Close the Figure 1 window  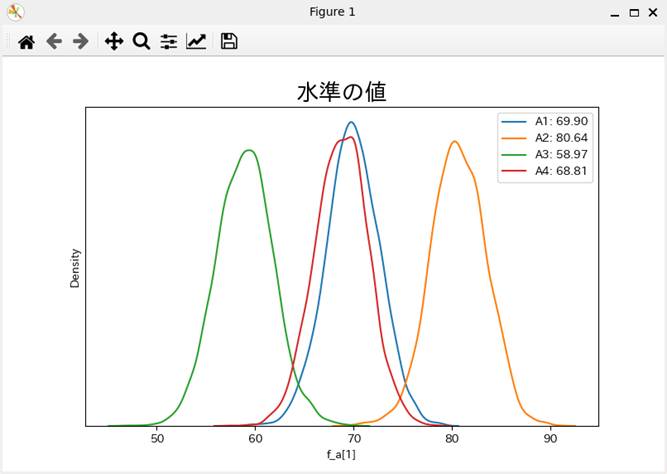[x=652, y=12]
